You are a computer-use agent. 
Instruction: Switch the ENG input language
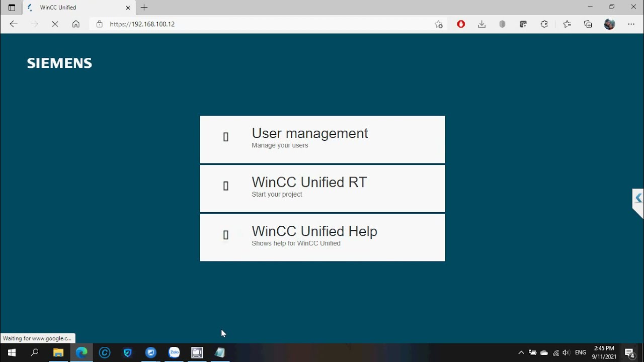pos(581,352)
